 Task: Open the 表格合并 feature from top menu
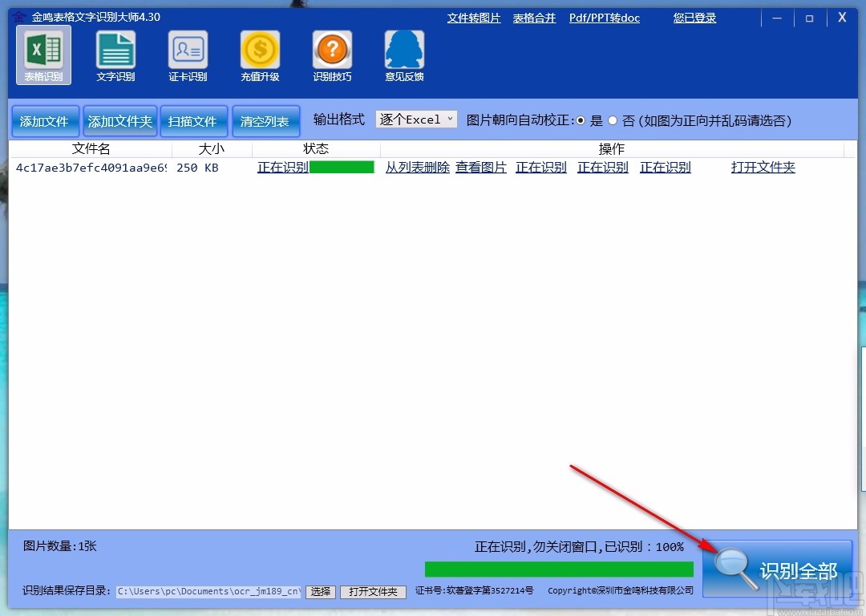click(534, 18)
